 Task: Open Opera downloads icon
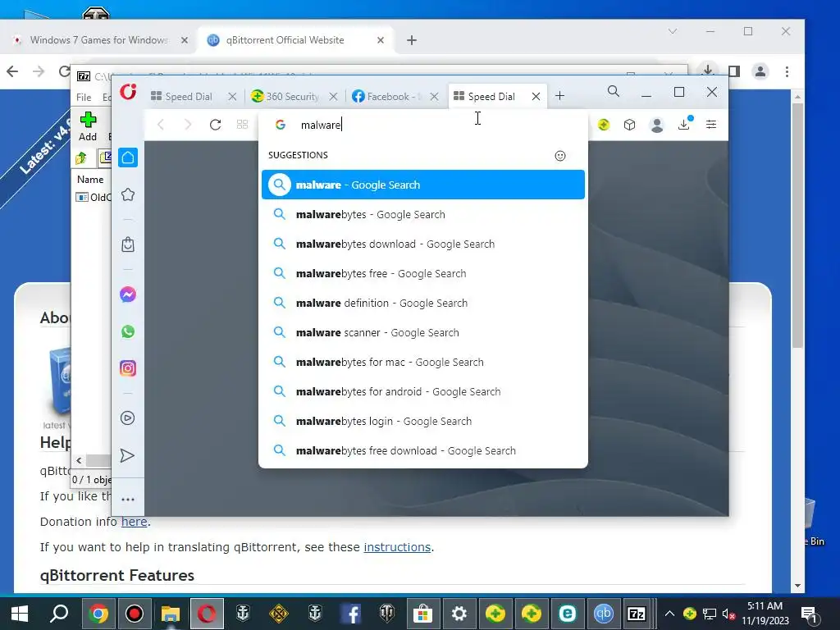pos(685,124)
